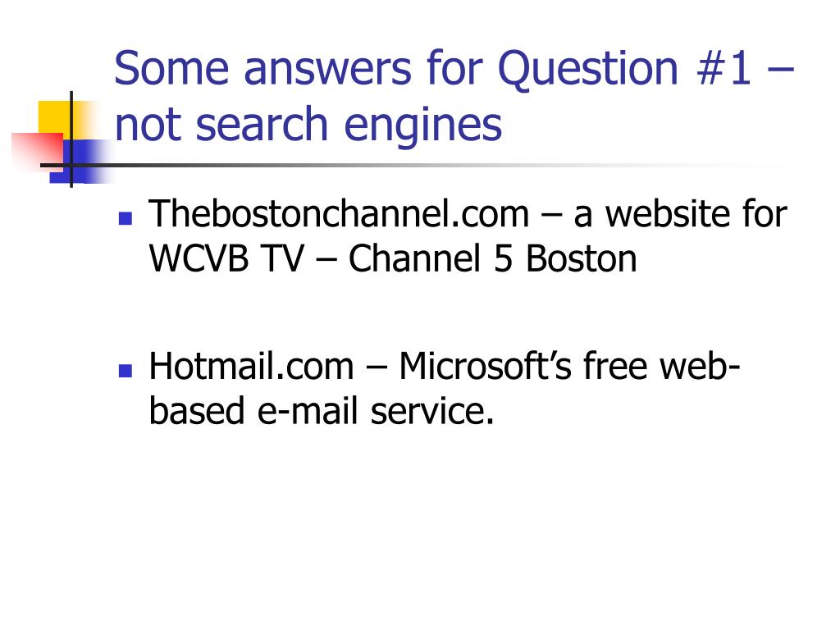Click the vertical black line in logo

71,139
